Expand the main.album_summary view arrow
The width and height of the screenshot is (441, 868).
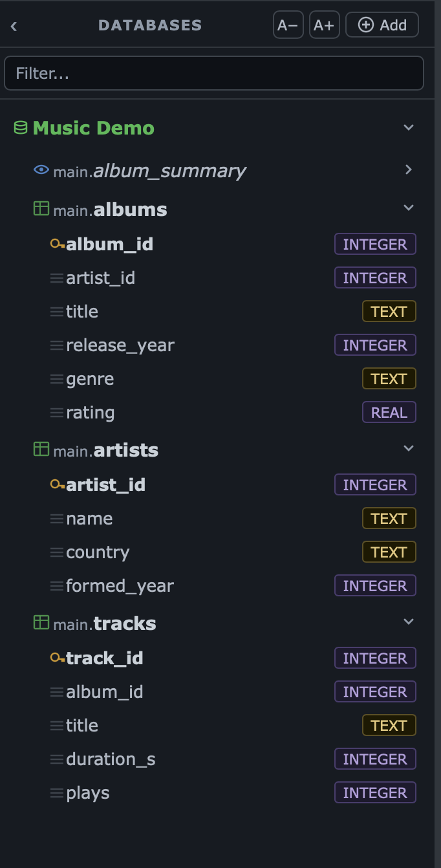click(409, 169)
